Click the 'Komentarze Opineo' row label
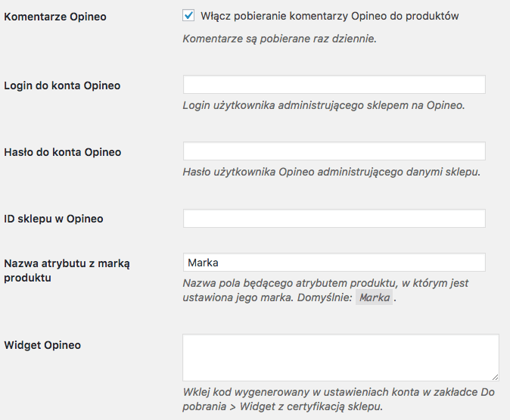The image size is (510, 420). (x=55, y=17)
